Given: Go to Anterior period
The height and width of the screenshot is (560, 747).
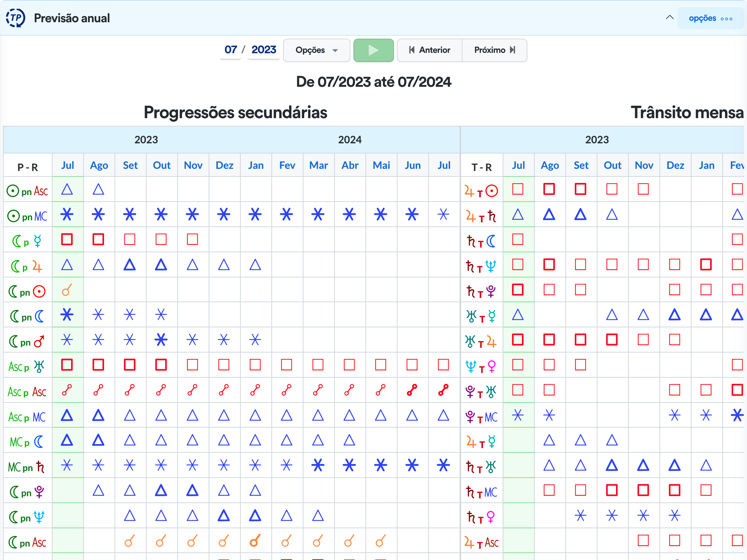Looking at the screenshot, I should click(430, 50).
